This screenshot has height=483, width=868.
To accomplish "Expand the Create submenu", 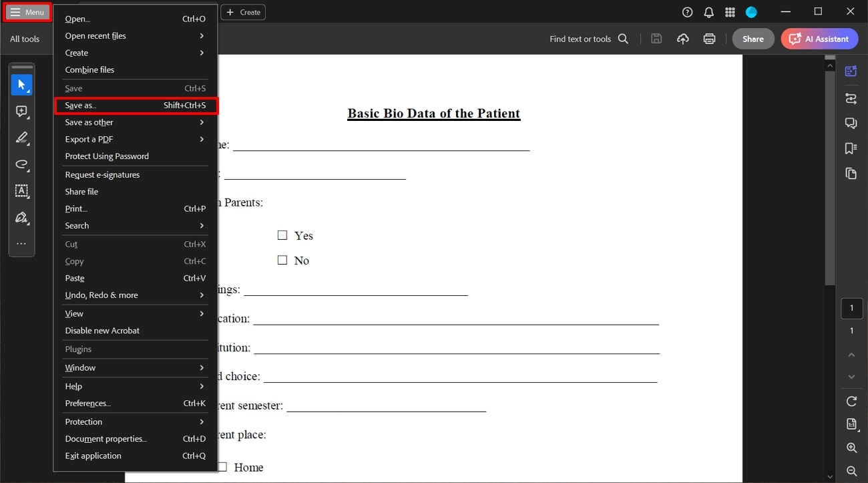I will coord(136,53).
